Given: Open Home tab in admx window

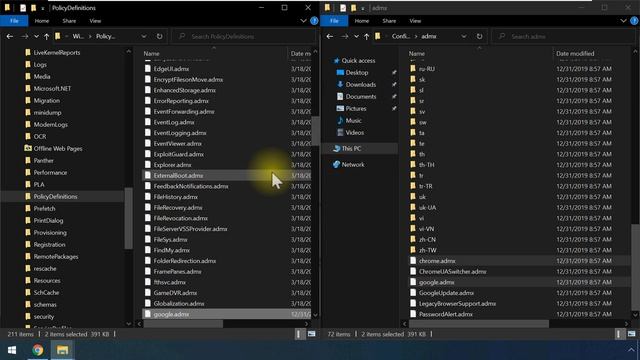Looking at the screenshot, I should 362,21.
